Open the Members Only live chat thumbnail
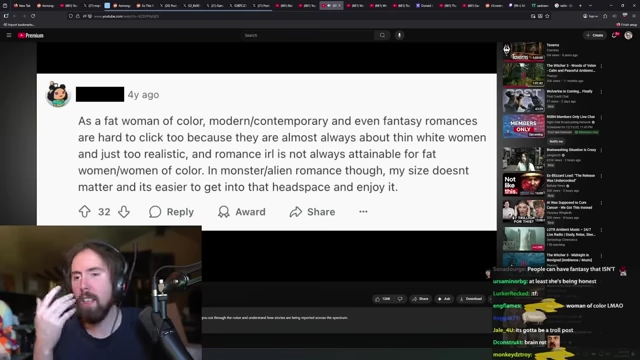The image size is (640, 360). coord(524,126)
